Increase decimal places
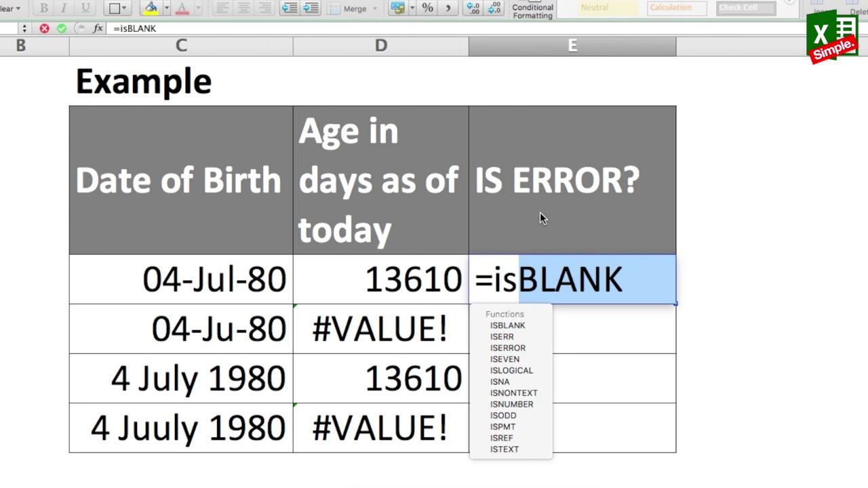Viewport: 868px width, 488px height. 474,8
